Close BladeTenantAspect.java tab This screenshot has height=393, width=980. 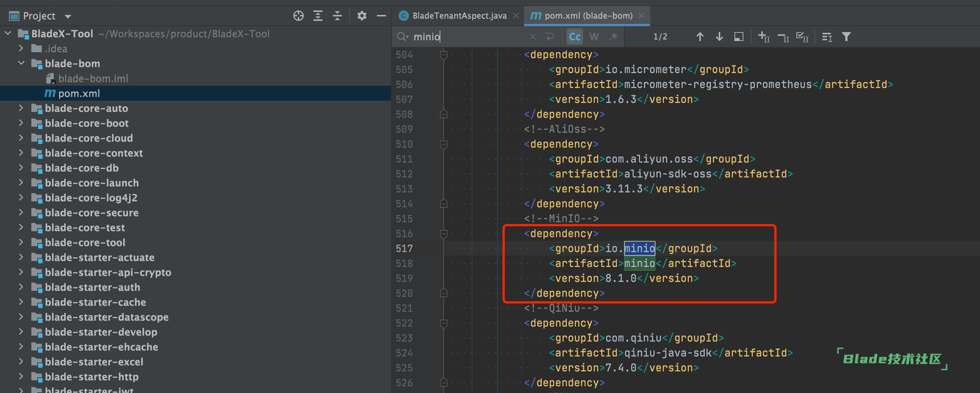[x=515, y=16]
